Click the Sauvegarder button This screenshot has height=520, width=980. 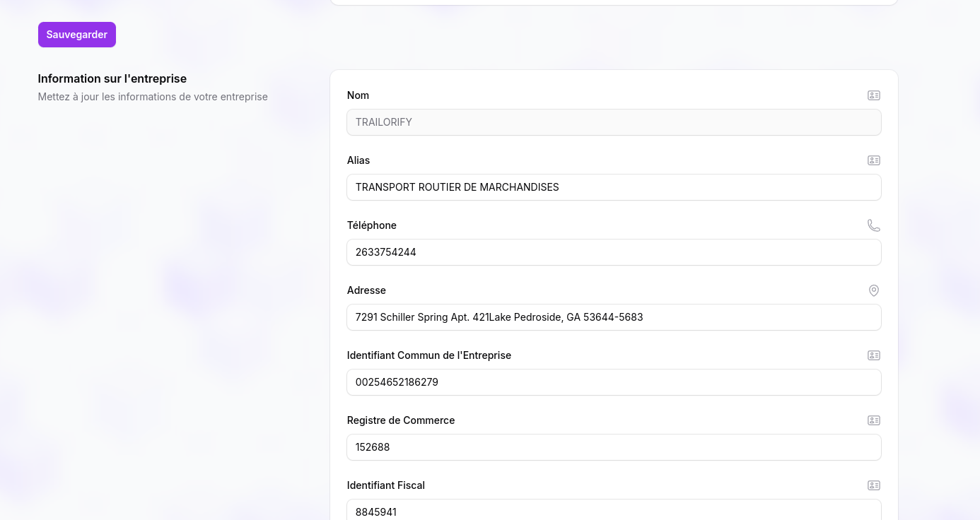click(x=76, y=35)
